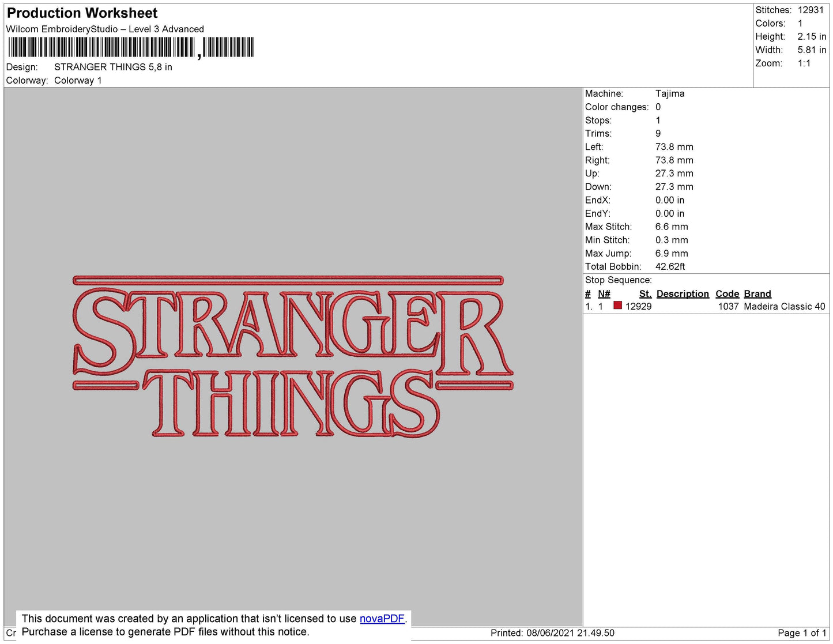The height and width of the screenshot is (644, 833).
Task: Select the 'Production Worksheet' heading
Action: (x=82, y=13)
